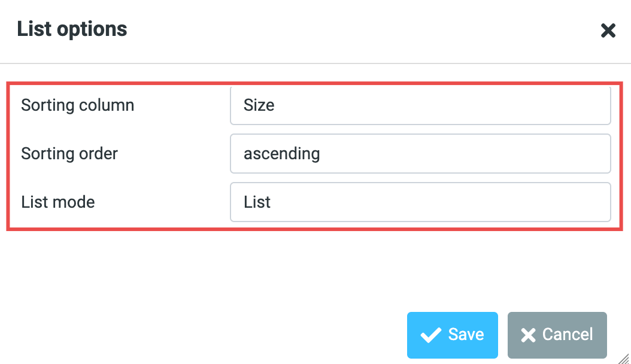The image size is (631, 364).
Task: Click the Sorting order label
Action: 69,154
